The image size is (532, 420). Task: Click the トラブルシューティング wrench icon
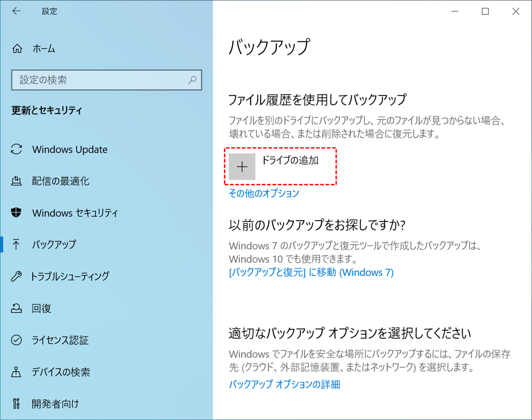16,276
